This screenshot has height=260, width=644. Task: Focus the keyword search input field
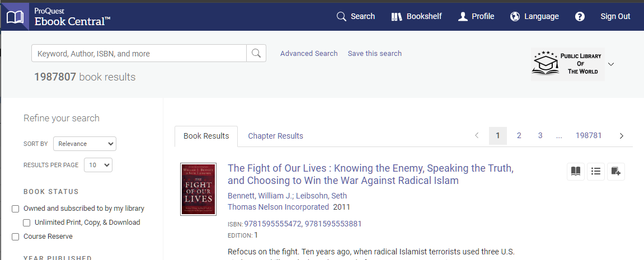click(x=139, y=53)
